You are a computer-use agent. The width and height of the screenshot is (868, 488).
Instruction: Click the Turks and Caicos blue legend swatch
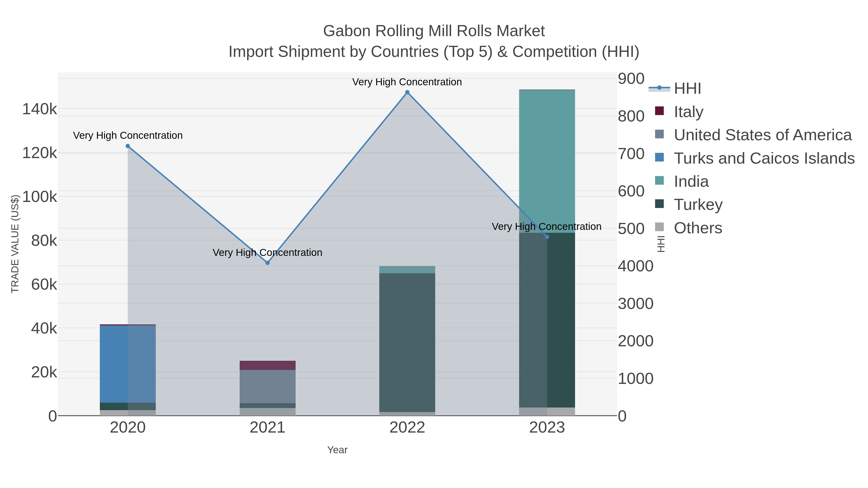(659, 157)
